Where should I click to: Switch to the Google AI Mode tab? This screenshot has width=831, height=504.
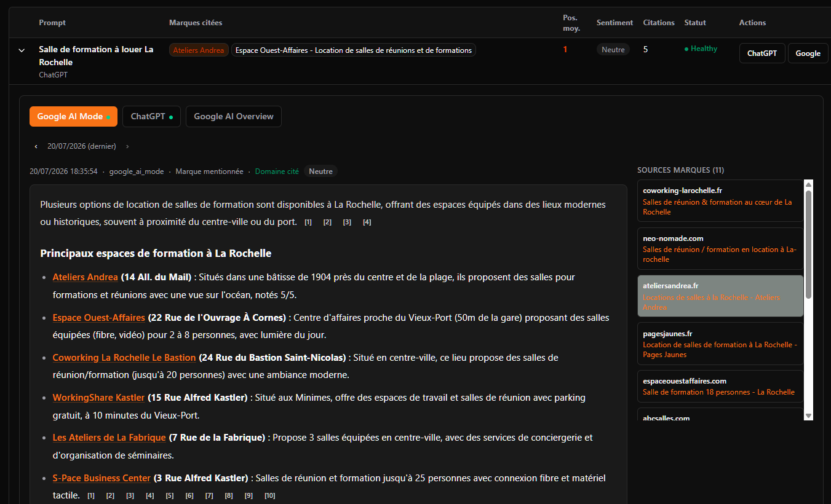(x=73, y=116)
